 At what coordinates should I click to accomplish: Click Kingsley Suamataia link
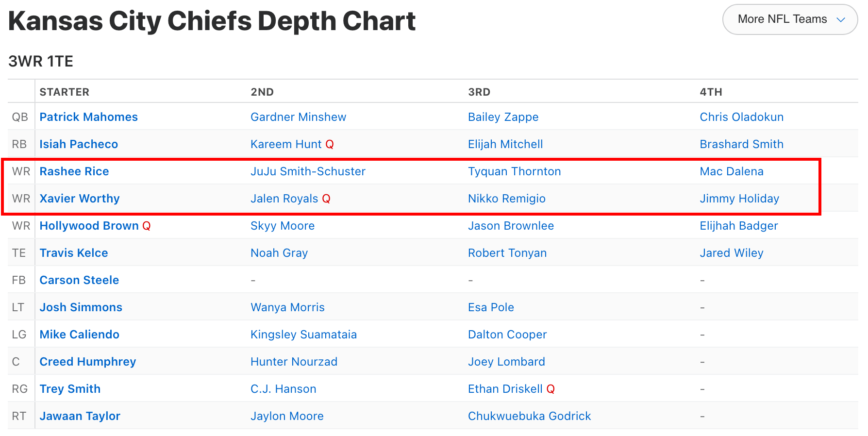pos(303,335)
